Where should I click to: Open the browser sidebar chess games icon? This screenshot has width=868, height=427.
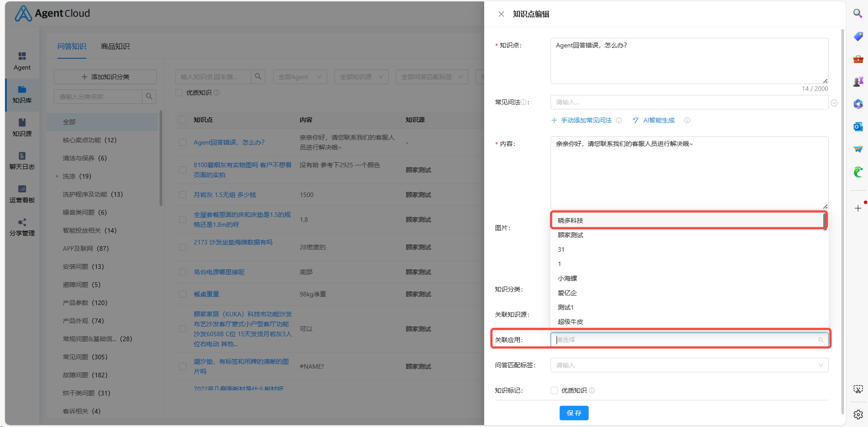tap(858, 81)
